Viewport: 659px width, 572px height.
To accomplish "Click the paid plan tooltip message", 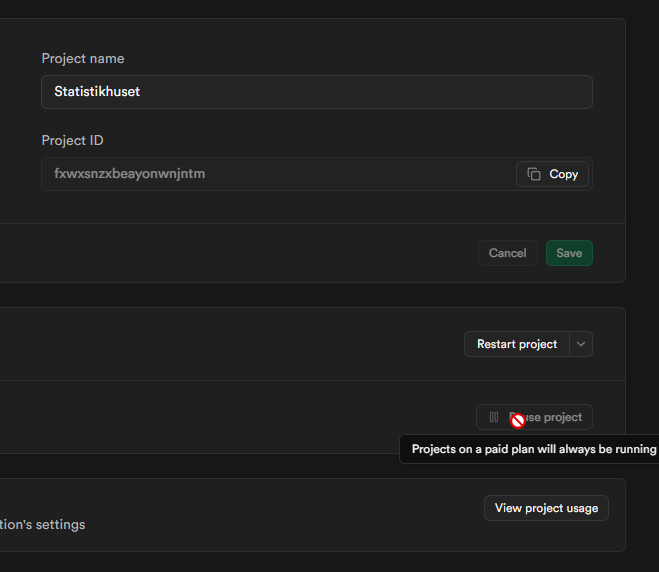I will [533, 449].
